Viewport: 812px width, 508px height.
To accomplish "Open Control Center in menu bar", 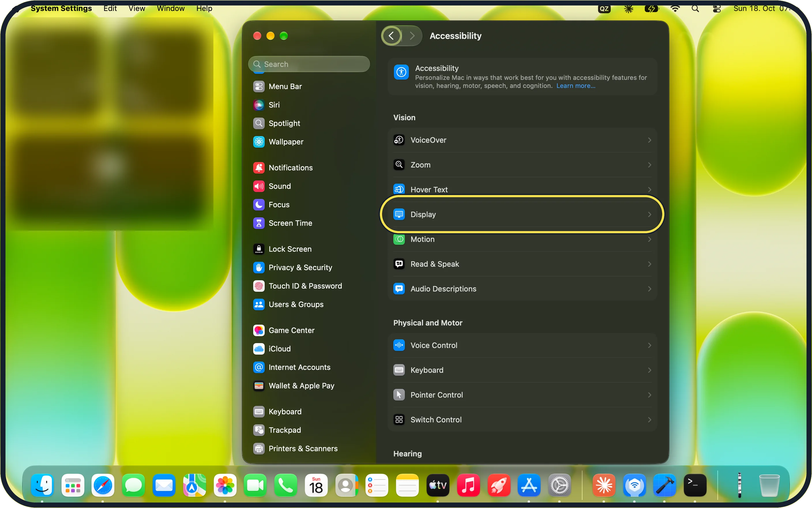I will coord(717,9).
